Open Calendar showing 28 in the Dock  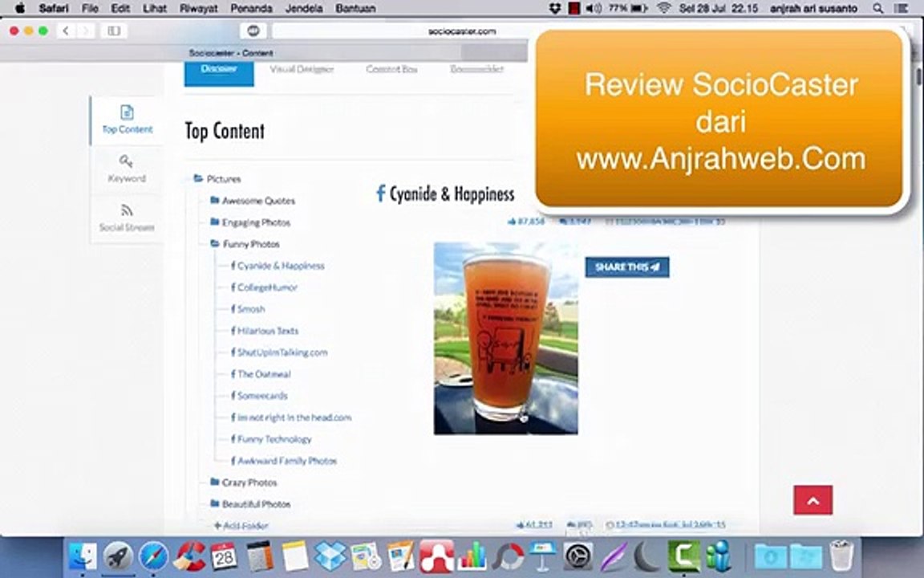pyautogui.click(x=224, y=556)
